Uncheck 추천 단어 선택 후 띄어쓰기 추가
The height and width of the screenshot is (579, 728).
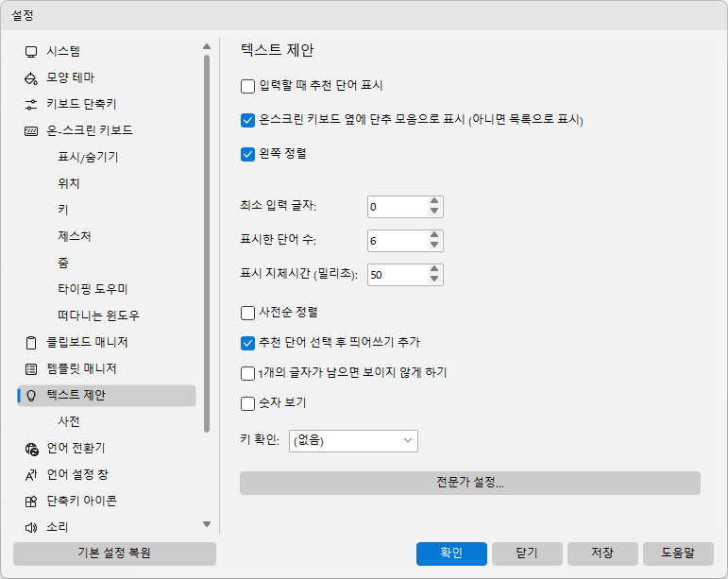click(x=248, y=343)
